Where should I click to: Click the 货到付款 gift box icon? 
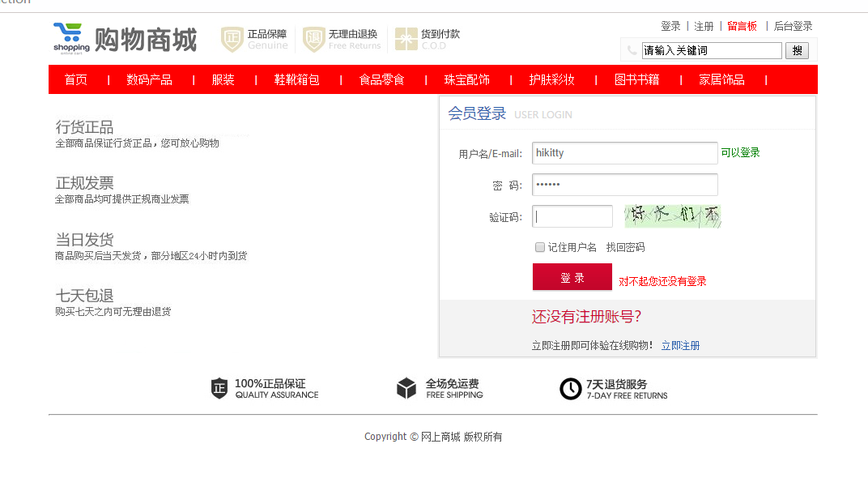click(406, 39)
